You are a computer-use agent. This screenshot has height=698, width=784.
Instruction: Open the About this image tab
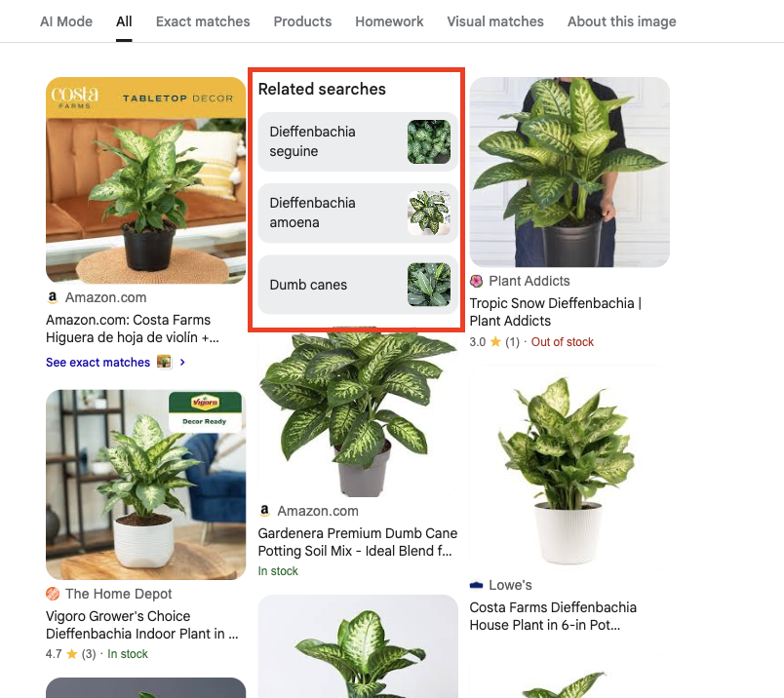(621, 21)
